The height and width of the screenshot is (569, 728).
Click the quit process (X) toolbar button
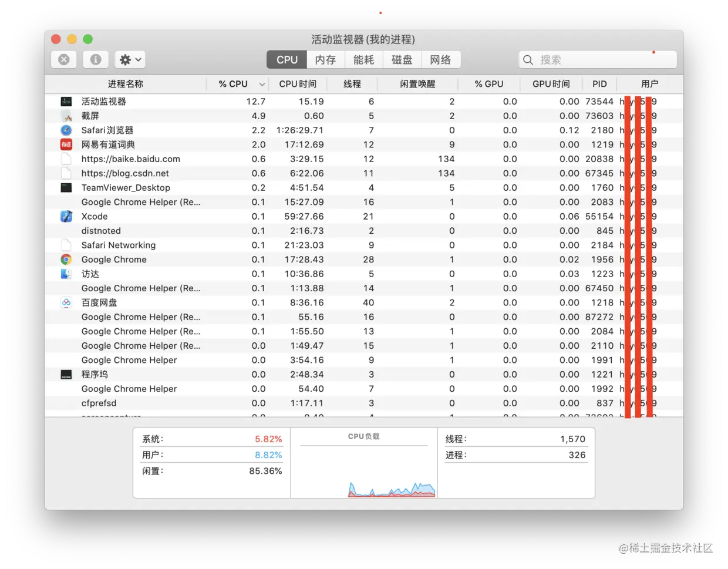pyautogui.click(x=64, y=59)
